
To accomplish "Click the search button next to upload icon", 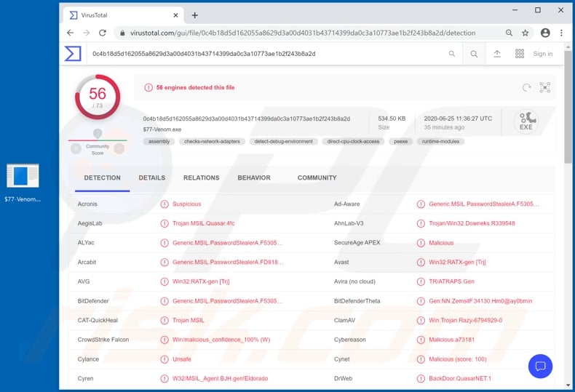I will [x=474, y=54].
